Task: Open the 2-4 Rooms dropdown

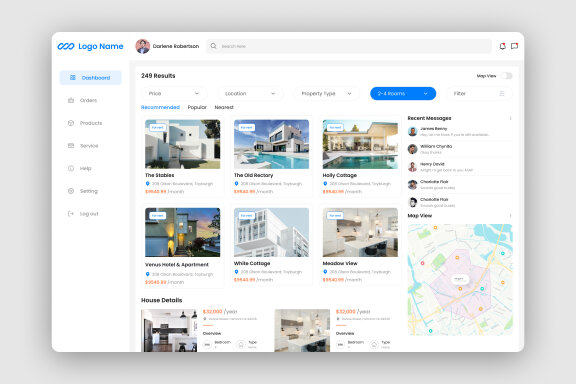Action: coord(403,94)
